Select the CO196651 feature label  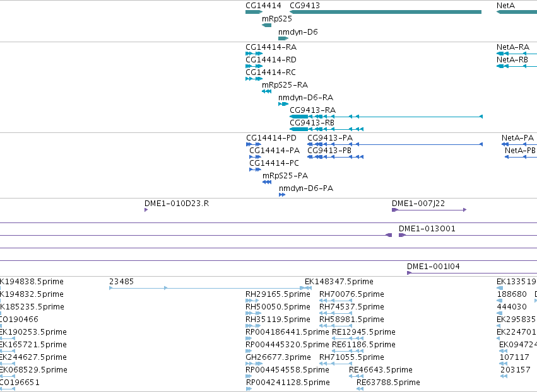[20, 383]
